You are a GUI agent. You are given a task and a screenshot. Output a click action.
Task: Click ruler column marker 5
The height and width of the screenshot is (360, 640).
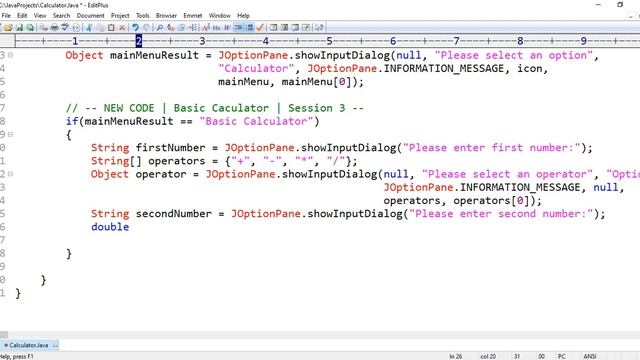tap(329, 41)
